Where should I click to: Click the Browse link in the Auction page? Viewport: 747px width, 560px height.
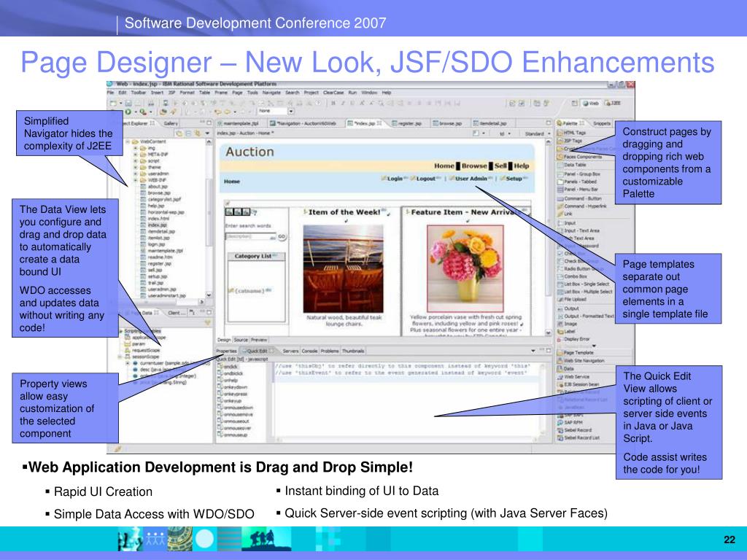(474, 166)
